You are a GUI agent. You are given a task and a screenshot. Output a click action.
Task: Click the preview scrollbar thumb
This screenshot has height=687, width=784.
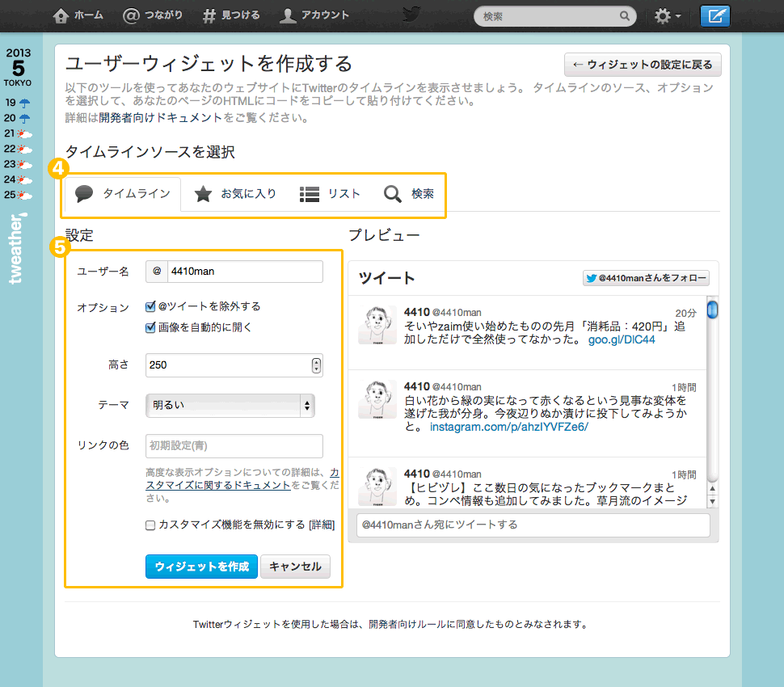pyautogui.click(x=713, y=310)
